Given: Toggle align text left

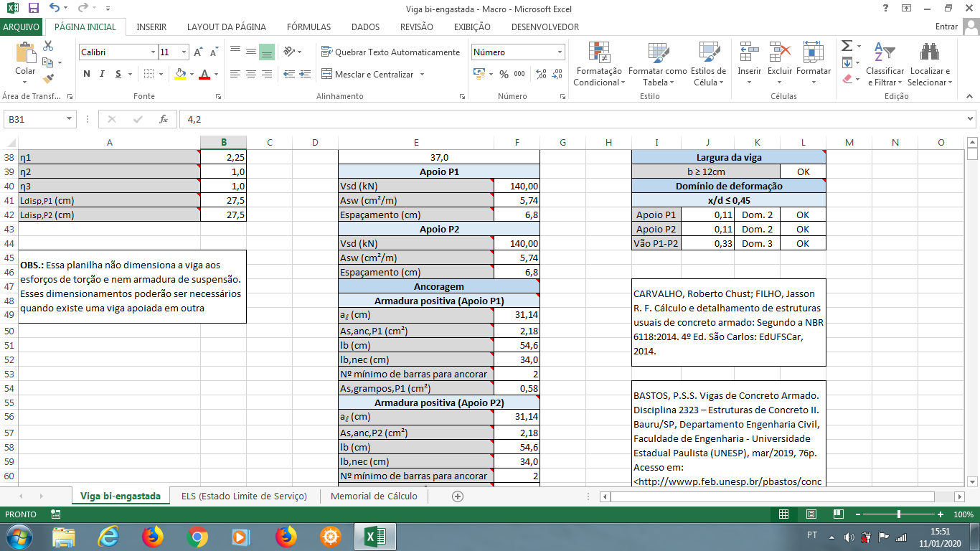Looking at the screenshot, I should pyautogui.click(x=235, y=74).
